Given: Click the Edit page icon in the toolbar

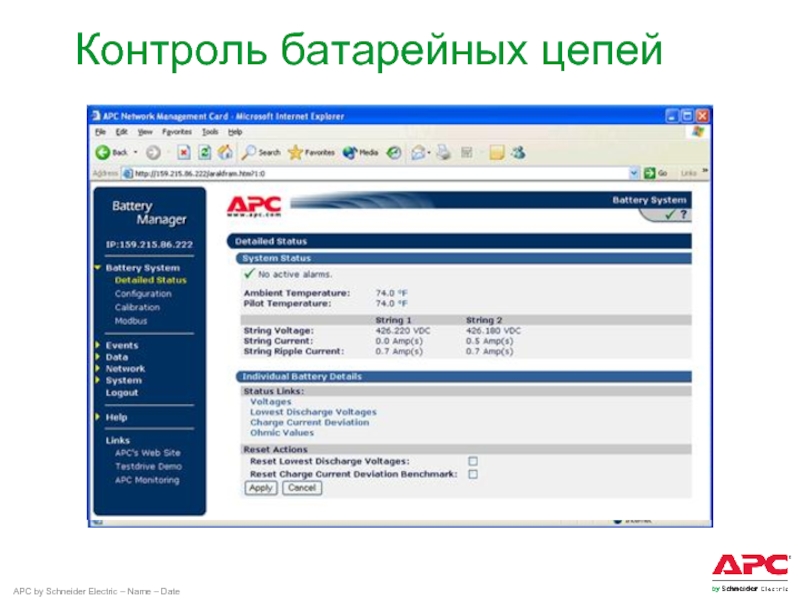Looking at the screenshot, I should [466, 152].
